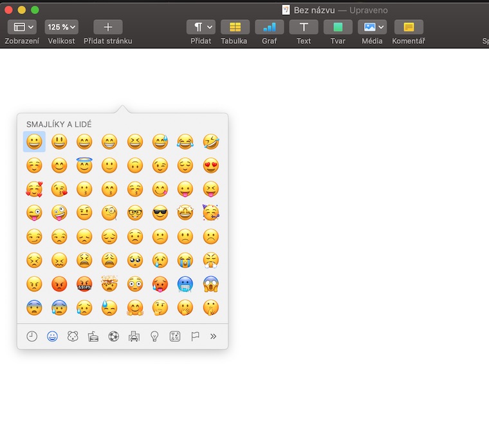Select the squinting tongue-out emoji
The width and height of the screenshot is (489, 448).
point(211,189)
